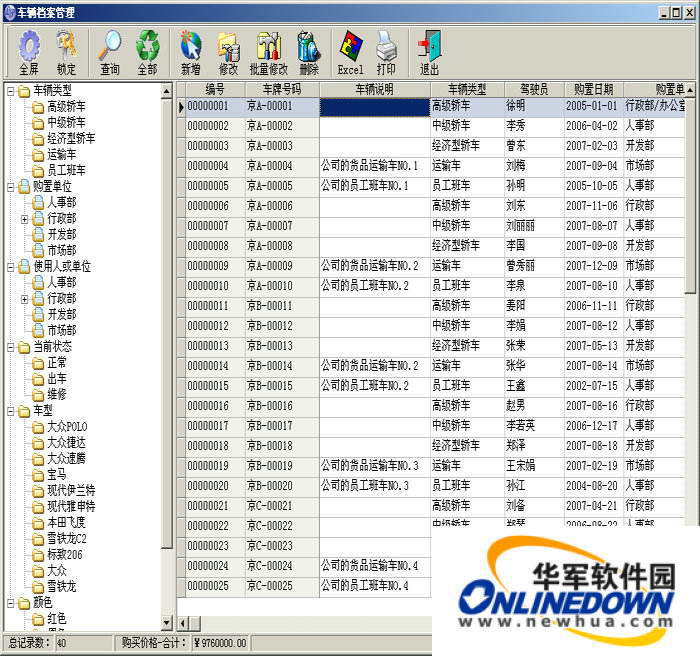This screenshot has height=656, width=700.
Task: Click the 全部 recycle icon
Action: tap(147, 53)
